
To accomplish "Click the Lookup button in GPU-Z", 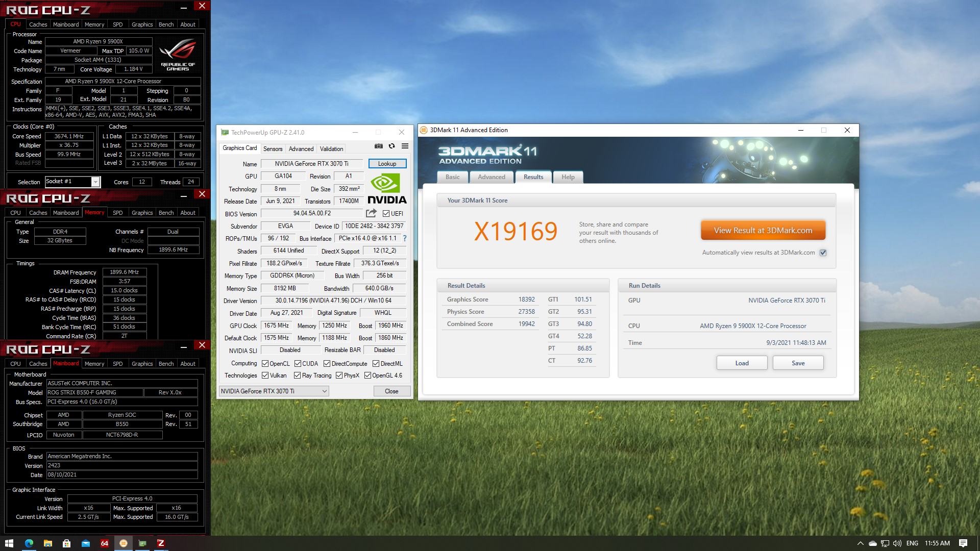I will (387, 164).
